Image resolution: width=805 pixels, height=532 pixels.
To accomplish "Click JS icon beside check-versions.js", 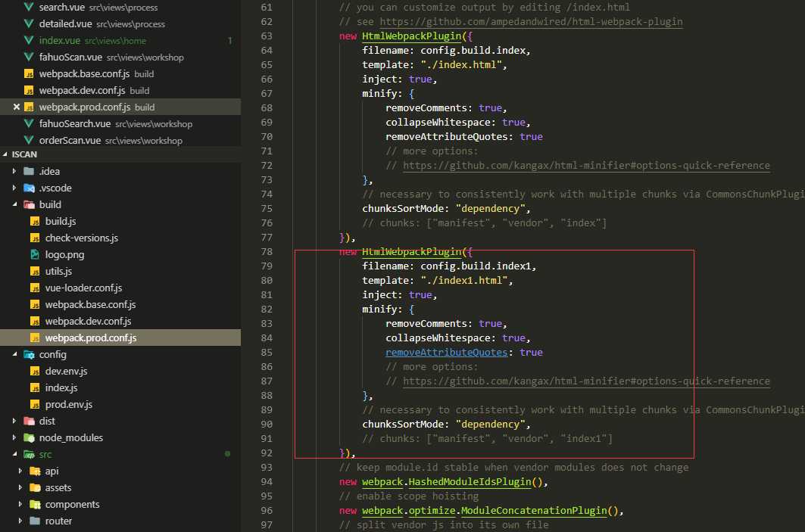I will coord(35,238).
